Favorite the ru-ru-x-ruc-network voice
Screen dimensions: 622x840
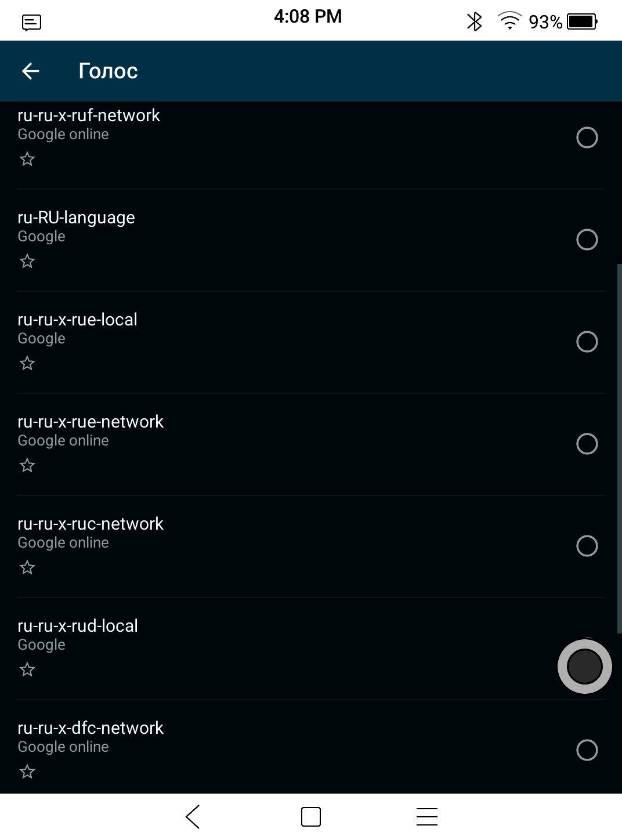point(27,567)
